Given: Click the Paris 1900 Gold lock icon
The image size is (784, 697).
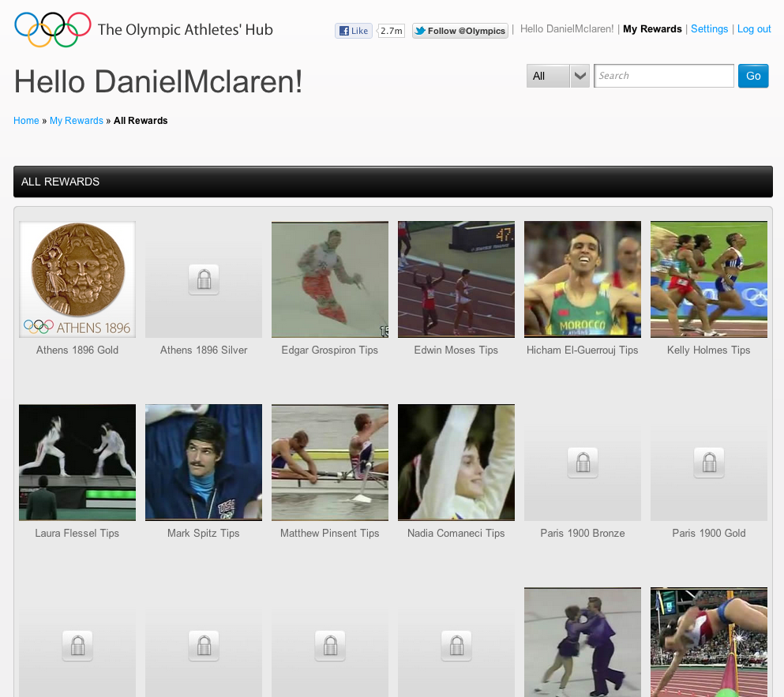Looking at the screenshot, I should point(709,463).
